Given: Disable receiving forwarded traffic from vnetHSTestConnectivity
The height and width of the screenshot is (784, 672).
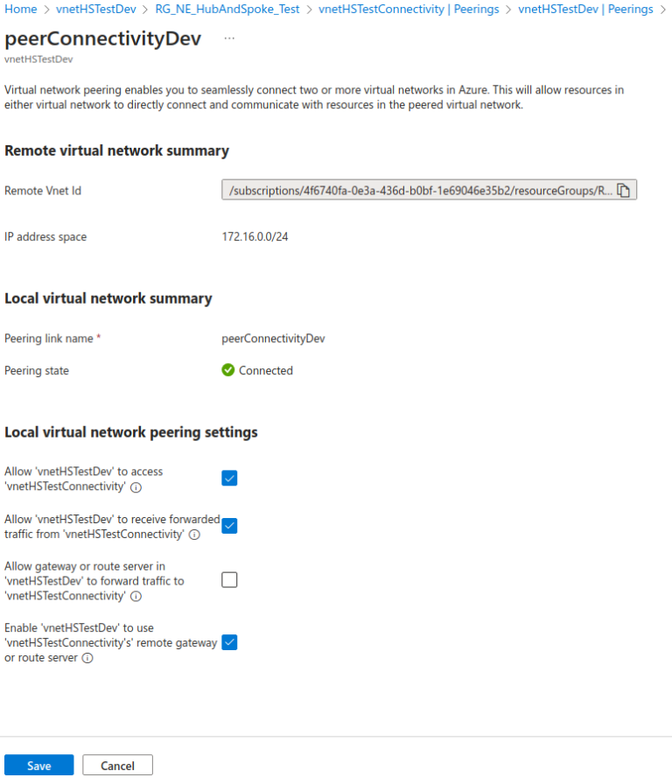Looking at the screenshot, I should [229, 526].
